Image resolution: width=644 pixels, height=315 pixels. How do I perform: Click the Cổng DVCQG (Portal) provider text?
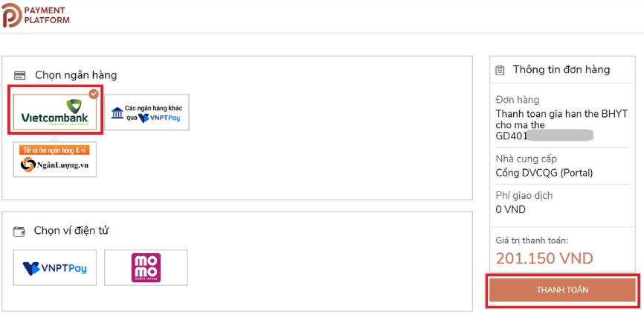(544, 173)
